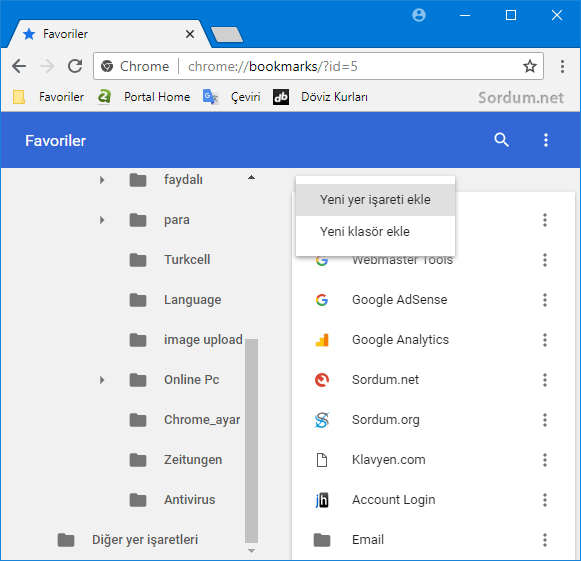581x561 pixels.
Task: Open Chrome's three-dot main menu
Action: [562, 66]
